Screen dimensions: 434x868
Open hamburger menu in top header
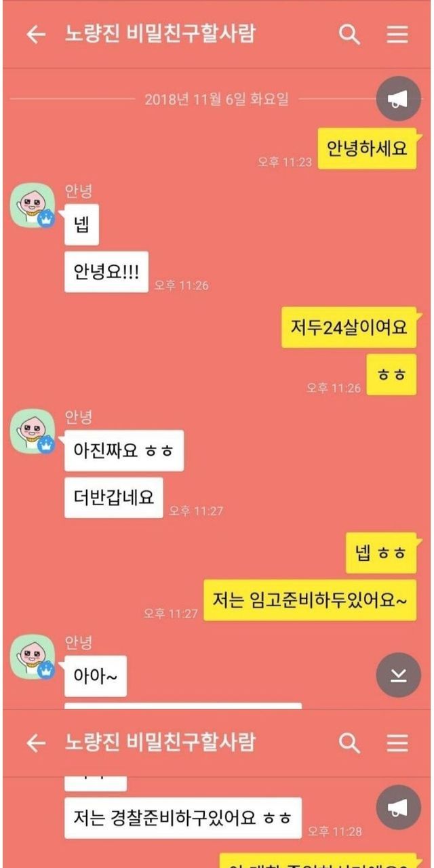[397, 35]
